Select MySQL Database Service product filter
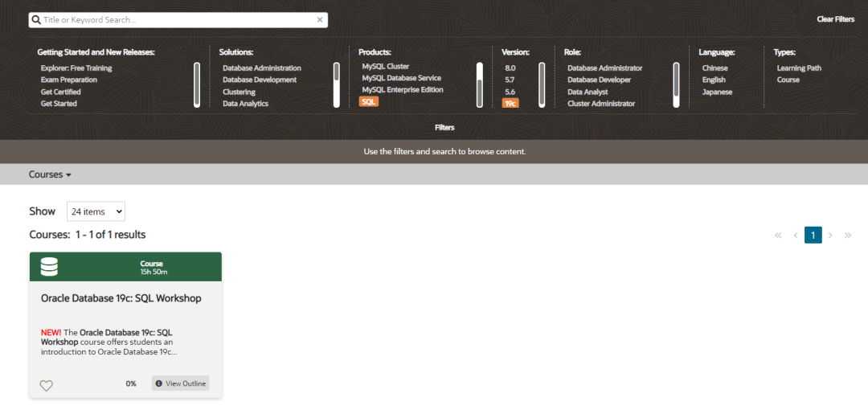The image size is (868, 414). pyautogui.click(x=401, y=77)
